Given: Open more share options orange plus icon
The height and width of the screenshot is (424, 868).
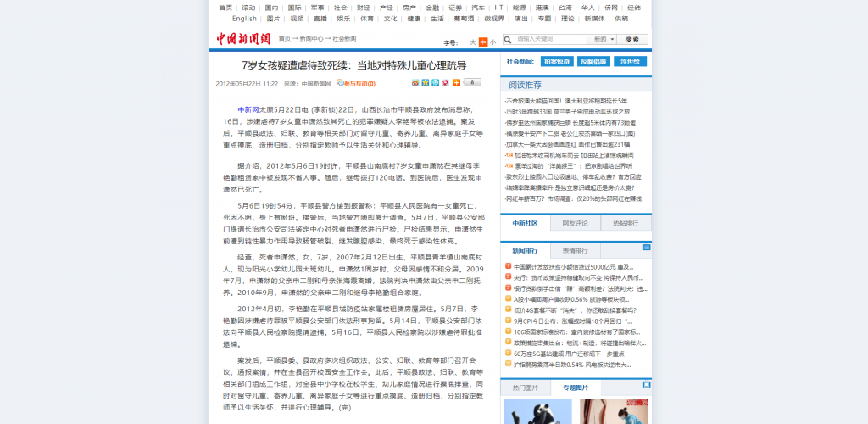Looking at the screenshot, I should point(456,83).
